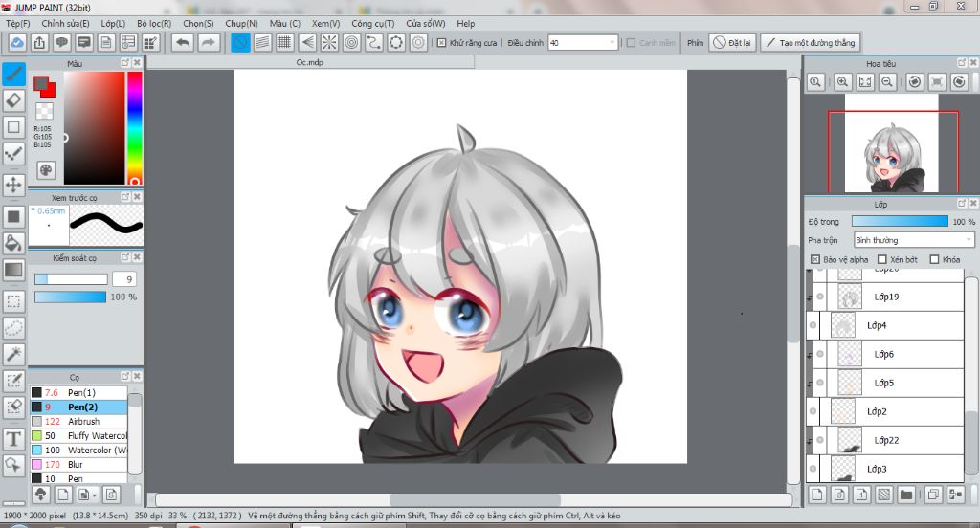
Task: Select the Lasso selection tool
Action: (13, 328)
